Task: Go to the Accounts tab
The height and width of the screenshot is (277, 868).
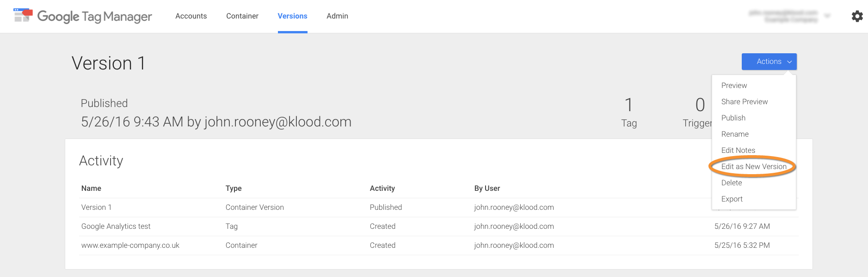Action: point(191,16)
